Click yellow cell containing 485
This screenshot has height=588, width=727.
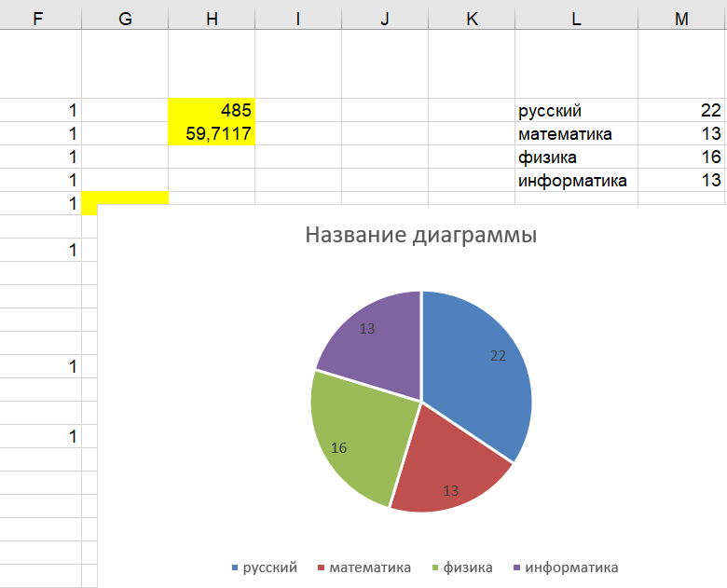click(212, 111)
